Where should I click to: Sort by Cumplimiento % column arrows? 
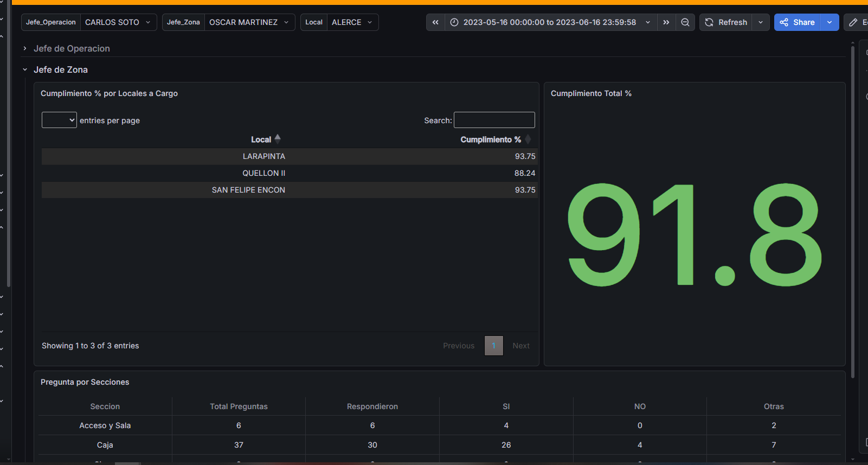[x=528, y=139]
